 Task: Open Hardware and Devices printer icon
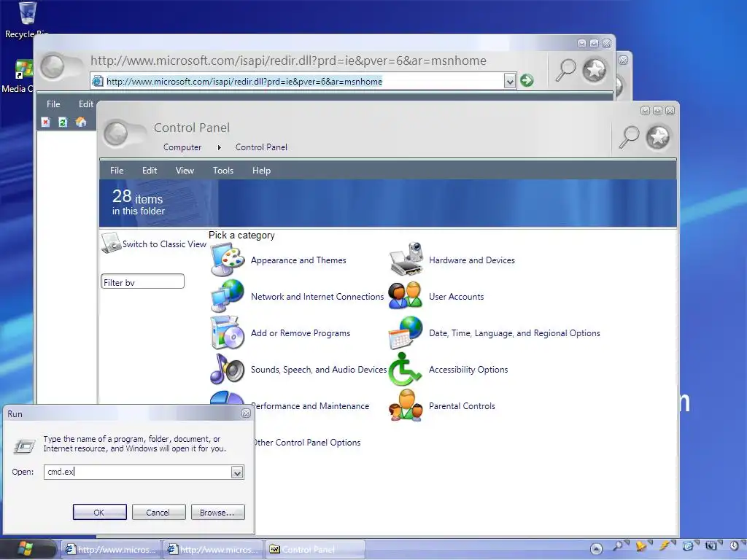tap(406, 260)
